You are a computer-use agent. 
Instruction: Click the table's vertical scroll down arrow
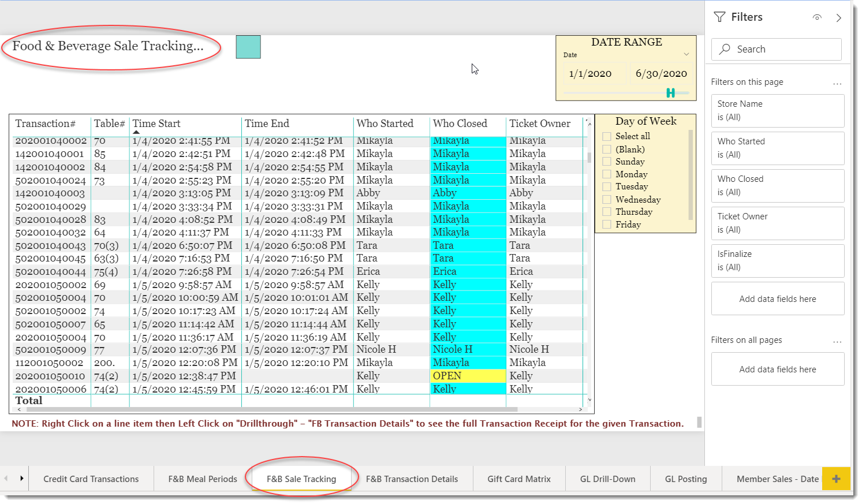[589, 400]
